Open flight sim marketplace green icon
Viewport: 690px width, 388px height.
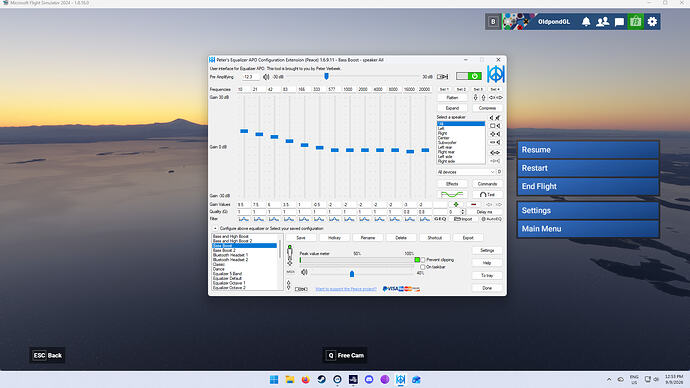[635, 22]
